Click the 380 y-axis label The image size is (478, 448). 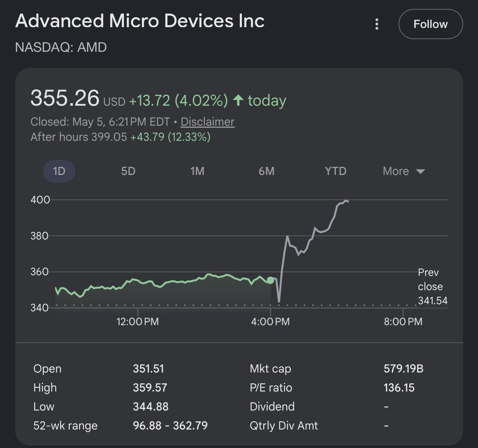pyautogui.click(x=40, y=236)
